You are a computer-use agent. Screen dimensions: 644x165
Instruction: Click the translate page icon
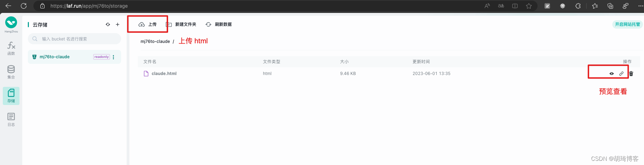coord(501,6)
